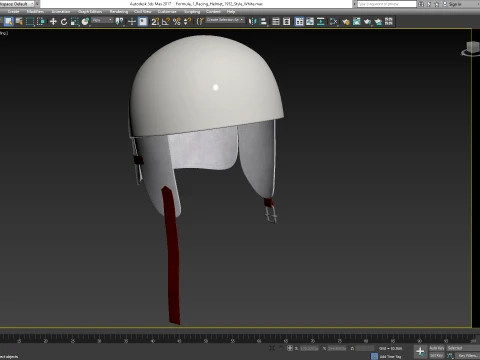Toggle the Angle Snap button
The image size is (480, 360).
tap(166, 22)
